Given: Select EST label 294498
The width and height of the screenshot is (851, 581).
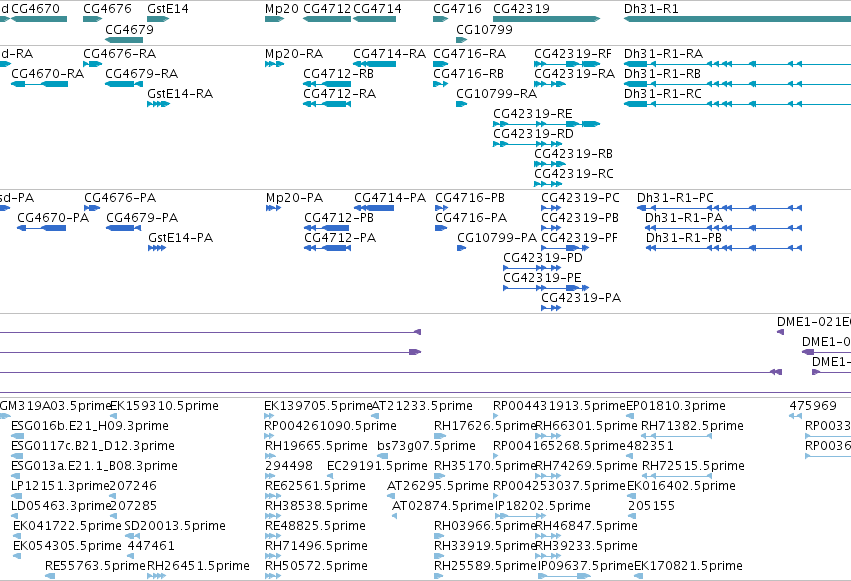Looking at the screenshot, I should [x=289, y=466].
